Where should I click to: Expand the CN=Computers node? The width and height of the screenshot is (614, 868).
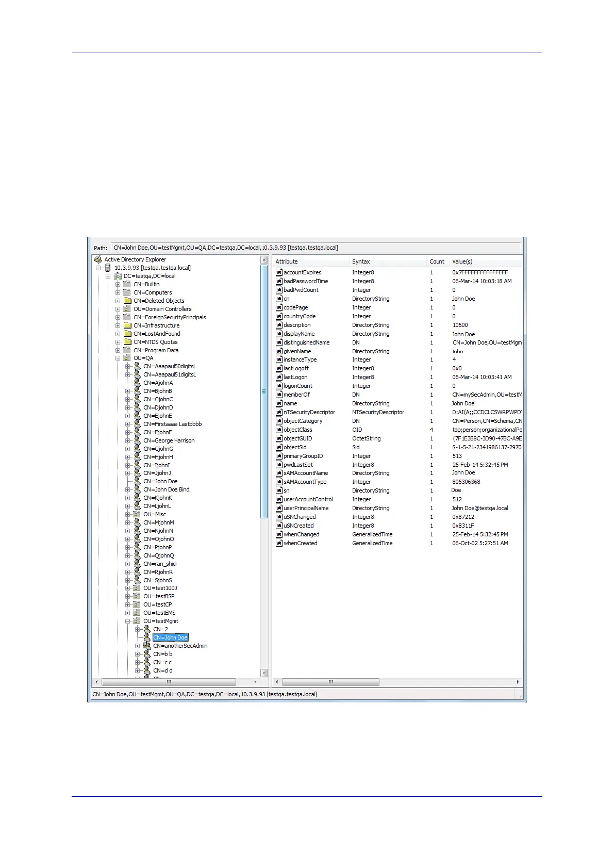click(118, 292)
